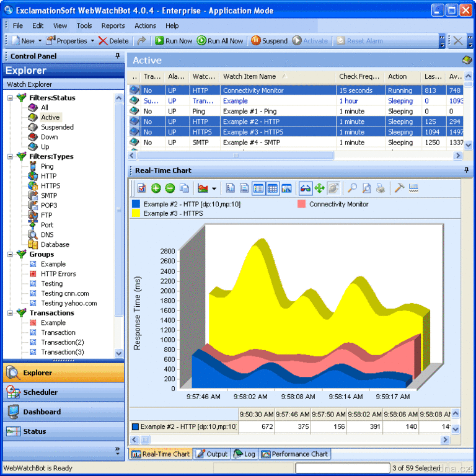Click the magnifier zoom chart icon
The image size is (476, 476).
click(x=352, y=188)
